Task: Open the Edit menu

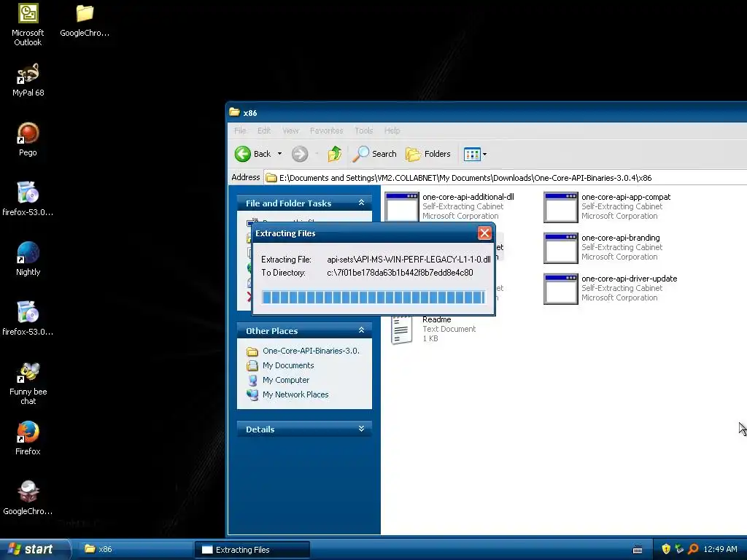Action: pos(264,131)
